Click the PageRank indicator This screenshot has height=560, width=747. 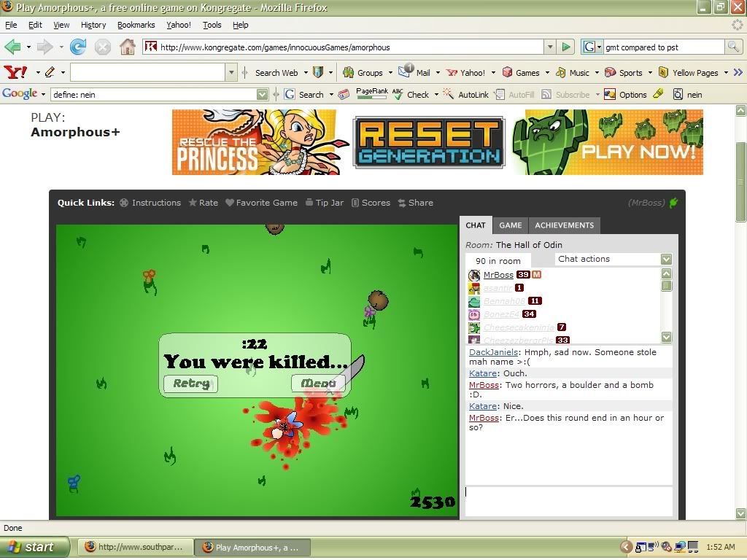click(372, 93)
